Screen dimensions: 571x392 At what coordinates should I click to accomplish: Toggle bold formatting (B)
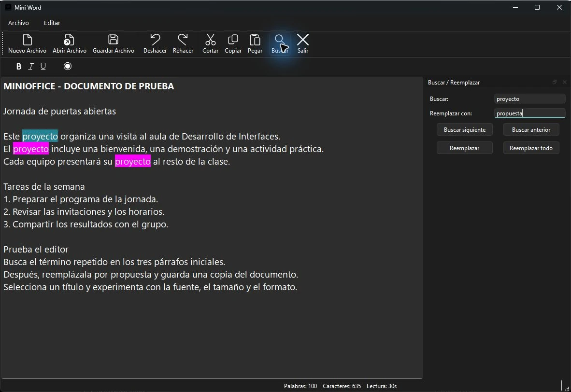pos(19,66)
